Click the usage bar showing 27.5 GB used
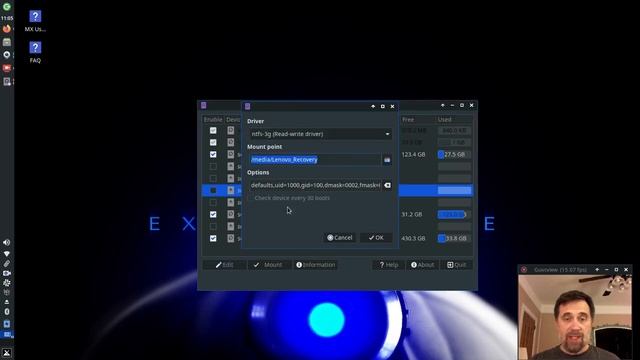 click(454, 154)
